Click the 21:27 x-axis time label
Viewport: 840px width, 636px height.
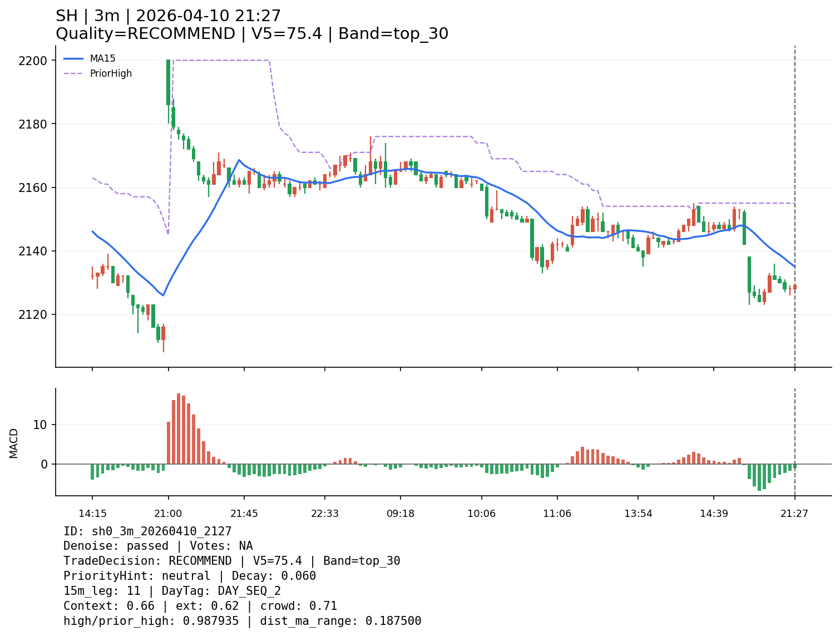click(794, 514)
